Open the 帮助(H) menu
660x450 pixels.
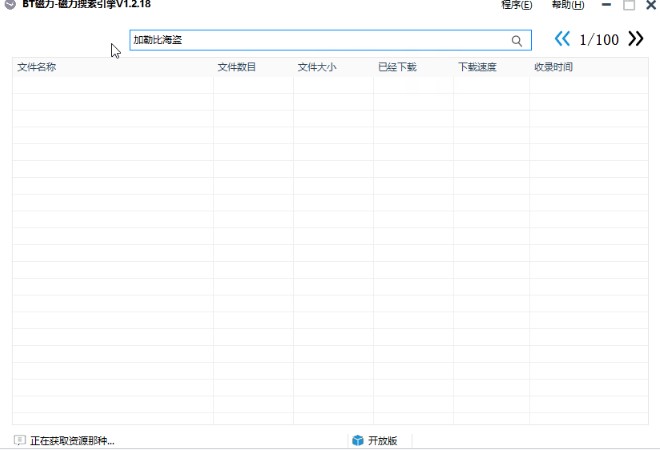[x=568, y=5]
